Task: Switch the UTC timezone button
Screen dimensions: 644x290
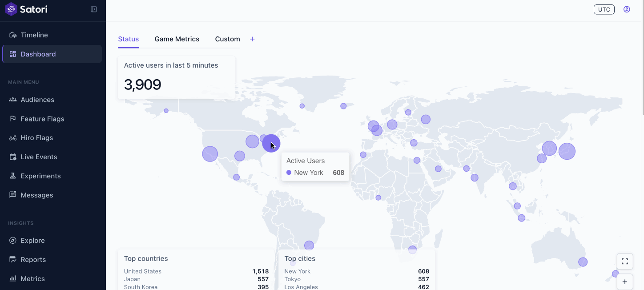Action: [x=604, y=9]
